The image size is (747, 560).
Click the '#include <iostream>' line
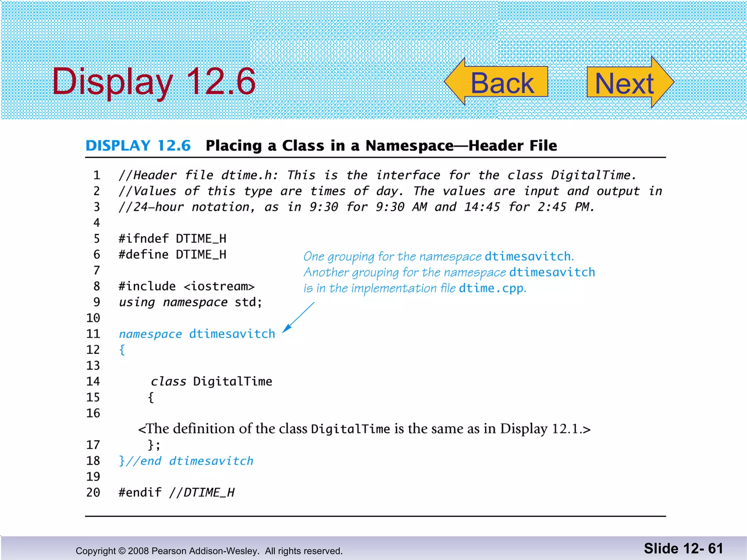pyautogui.click(x=186, y=286)
